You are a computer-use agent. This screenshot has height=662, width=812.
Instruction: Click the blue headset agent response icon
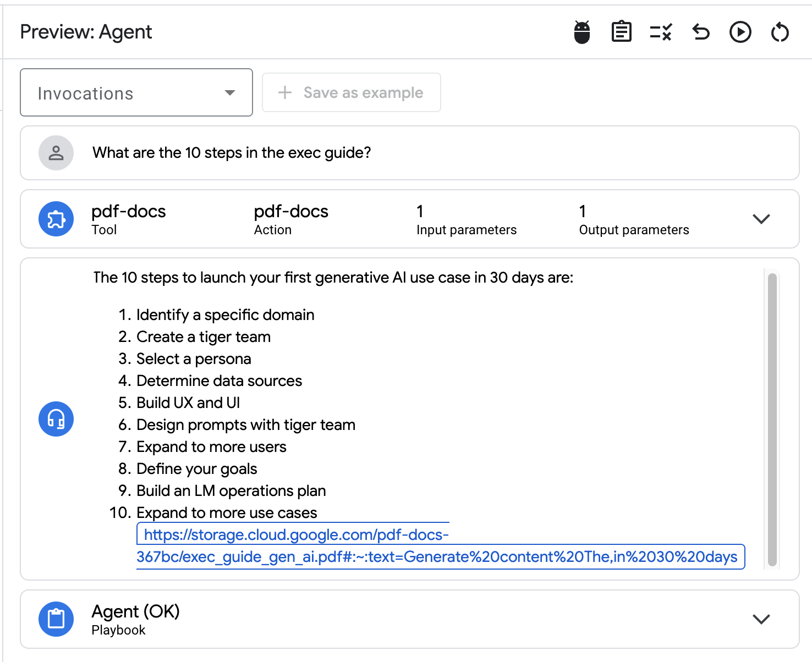[x=56, y=419]
